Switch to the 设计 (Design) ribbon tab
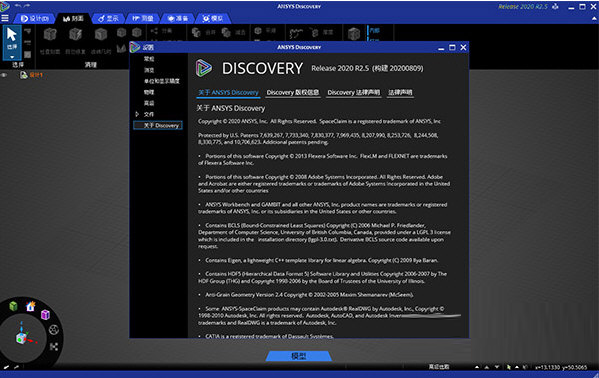This screenshot has width=599, height=378. click(34, 18)
